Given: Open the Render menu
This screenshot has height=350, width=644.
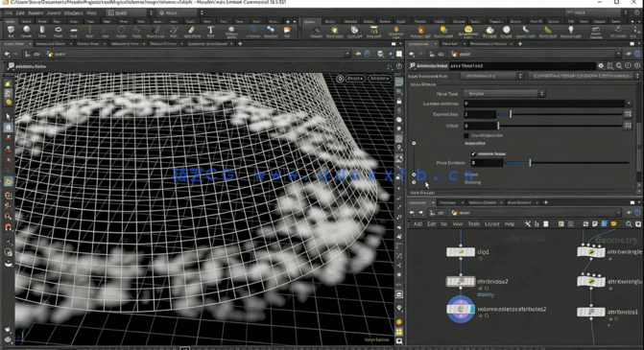Looking at the screenshot, I should 36,12.
